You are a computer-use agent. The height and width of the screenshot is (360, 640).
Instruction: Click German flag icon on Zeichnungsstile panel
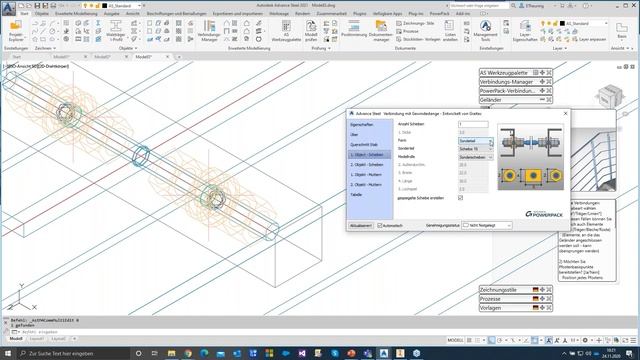click(536, 290)
